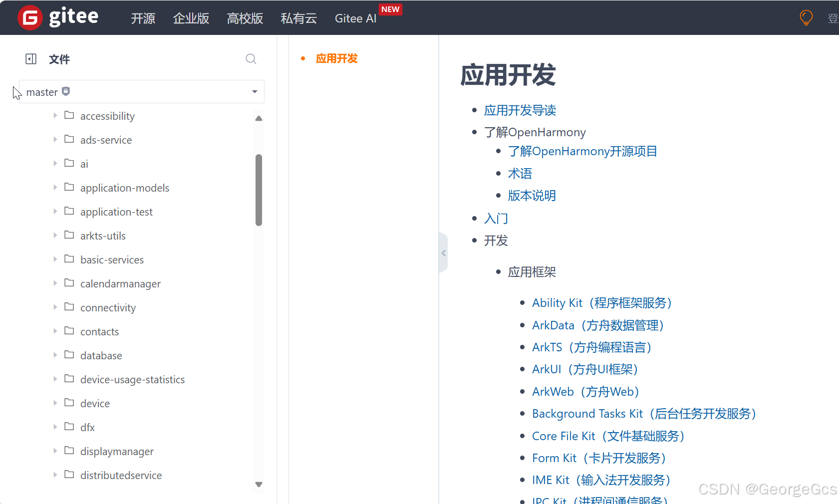Open the 入门 link
839x504 pixels.
496,219
